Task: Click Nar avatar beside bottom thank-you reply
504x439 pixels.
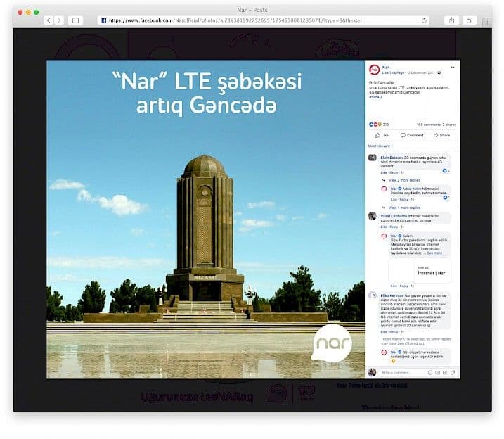Action: pos(384,352)
